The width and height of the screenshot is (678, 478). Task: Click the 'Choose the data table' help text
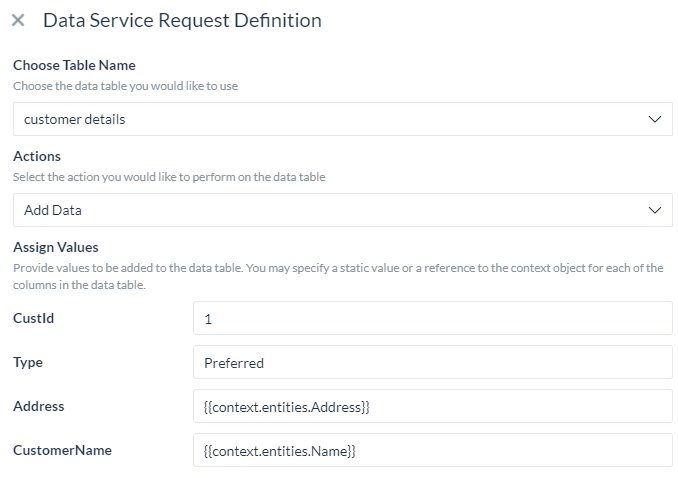coord(125,86)
